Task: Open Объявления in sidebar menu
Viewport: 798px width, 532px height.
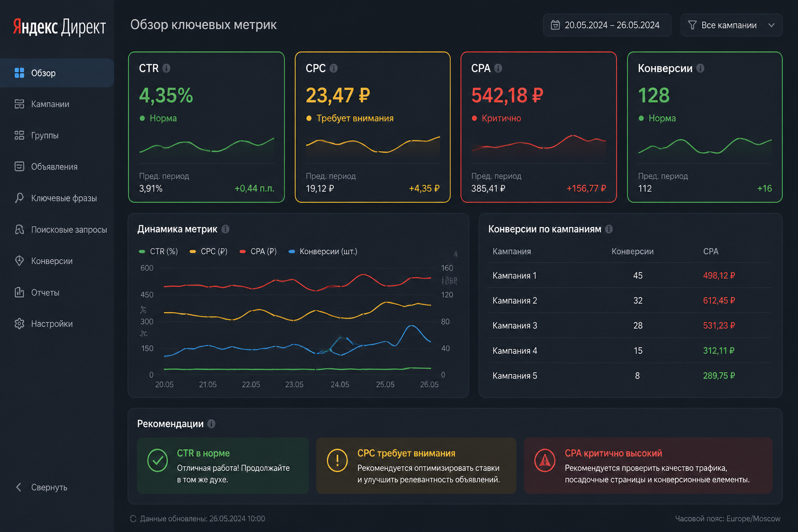Action: pos(57,166)
